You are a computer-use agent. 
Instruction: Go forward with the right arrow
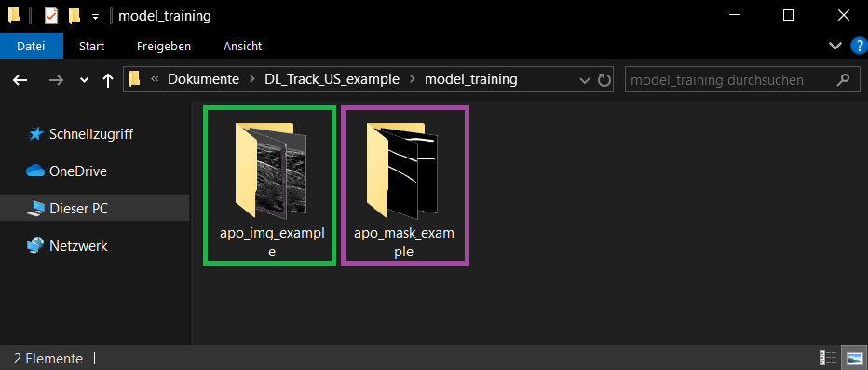56,80
